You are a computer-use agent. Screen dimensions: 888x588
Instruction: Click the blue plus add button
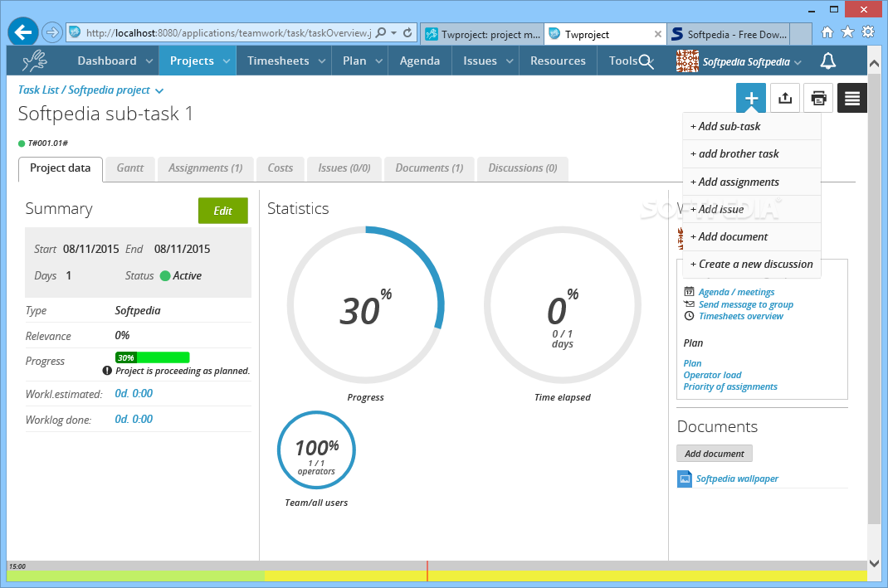coord(751,98)
